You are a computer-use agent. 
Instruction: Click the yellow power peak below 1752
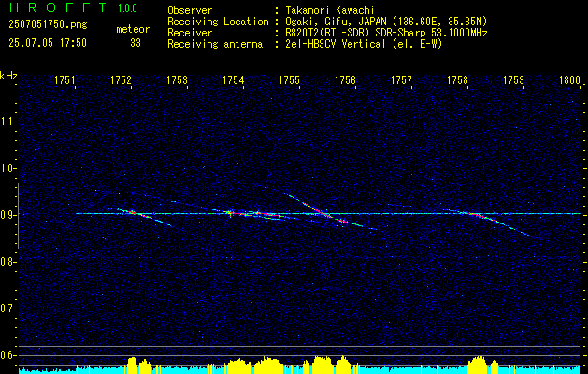132,366
